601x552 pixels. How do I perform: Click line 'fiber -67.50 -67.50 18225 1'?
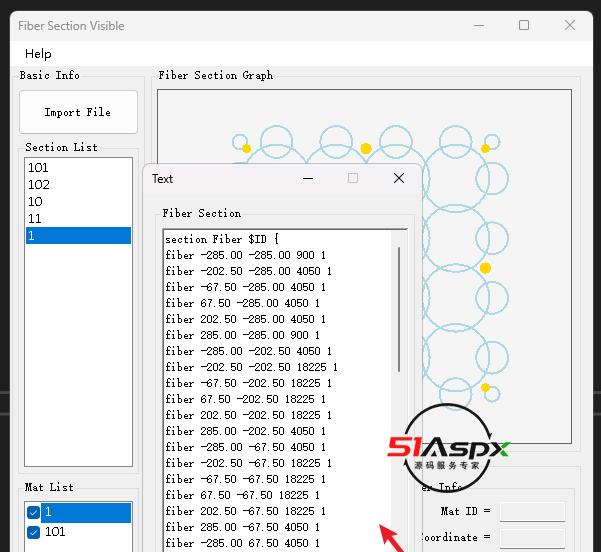coord(245,479)
